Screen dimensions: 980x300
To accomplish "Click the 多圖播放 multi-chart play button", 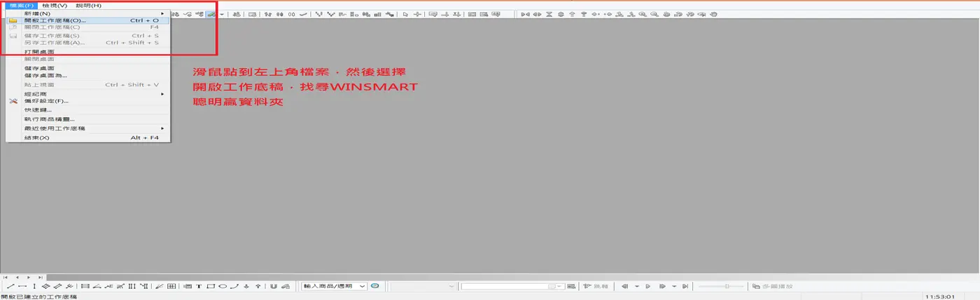I will click(x=772, y=286).
